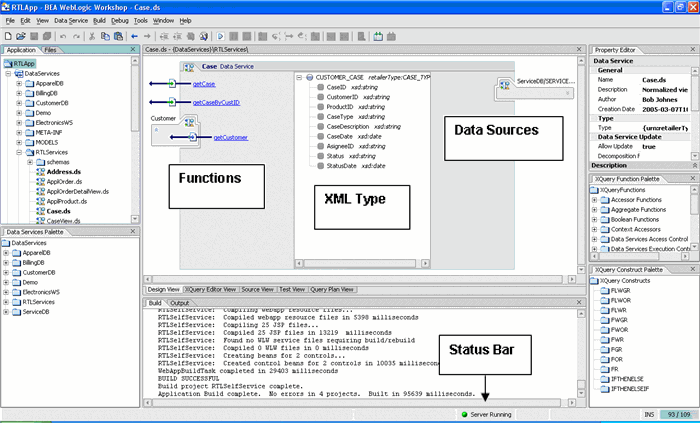Click the Undo toolbar icon
This screenshot has width=700, height=423.
(63, 37)
